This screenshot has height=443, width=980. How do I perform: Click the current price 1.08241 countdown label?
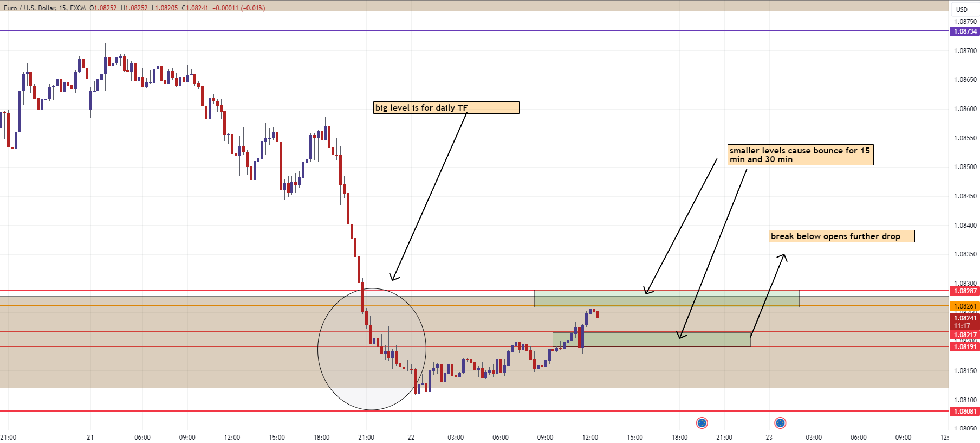965,322
